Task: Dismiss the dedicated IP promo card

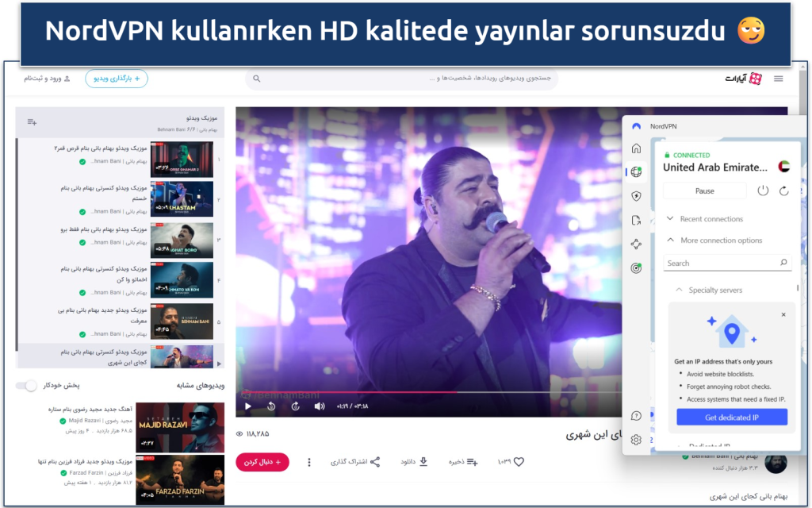Action: coord(783,314)
